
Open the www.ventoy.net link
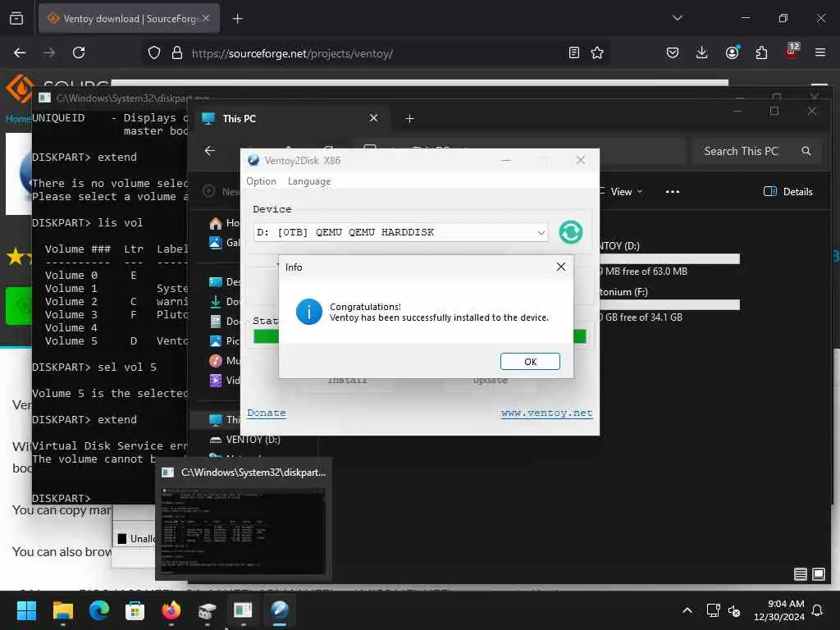547,413
